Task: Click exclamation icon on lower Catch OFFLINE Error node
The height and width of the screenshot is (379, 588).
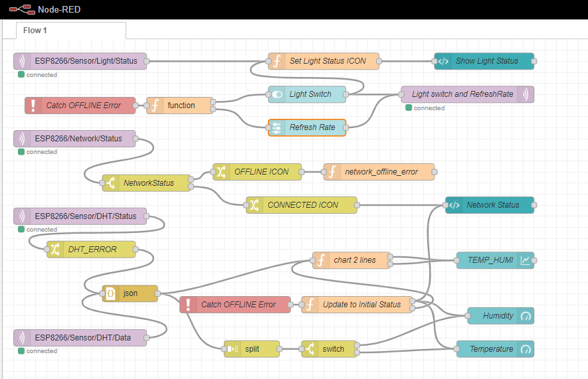Action: pos(188,305)
